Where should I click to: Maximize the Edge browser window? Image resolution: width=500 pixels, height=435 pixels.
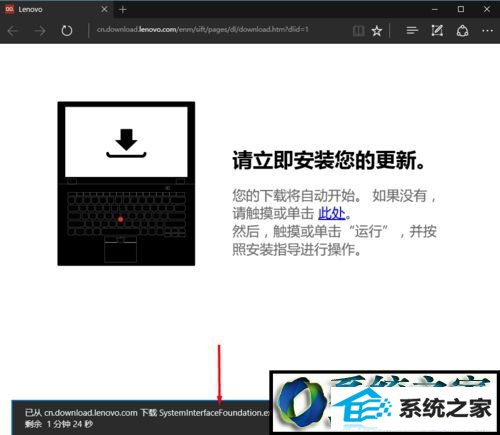point(461,9)
